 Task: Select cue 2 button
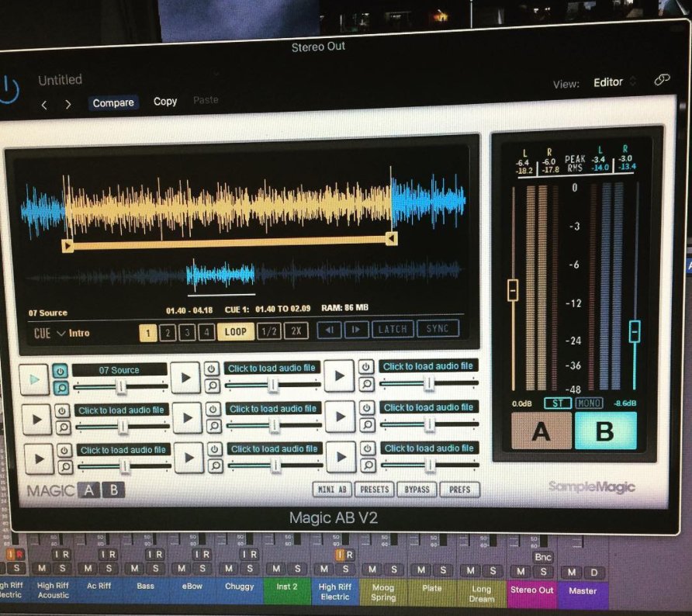point(168,333)
